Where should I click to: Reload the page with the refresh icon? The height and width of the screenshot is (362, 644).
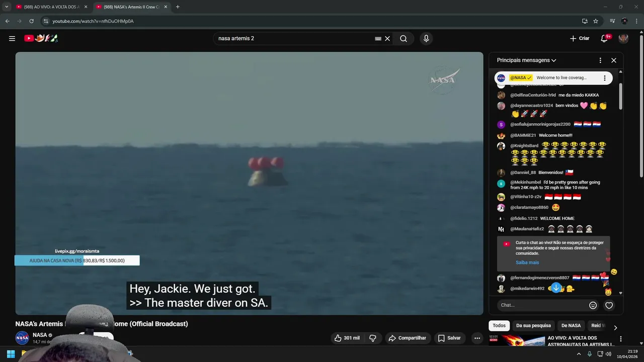click(31, 21)
